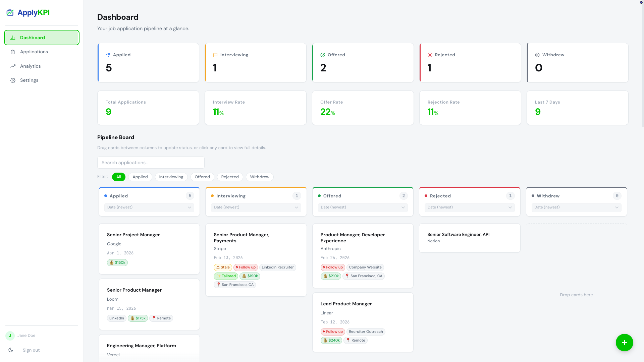Select the Applied filter pill
The image size is (644, 362).
pos(140,177)
